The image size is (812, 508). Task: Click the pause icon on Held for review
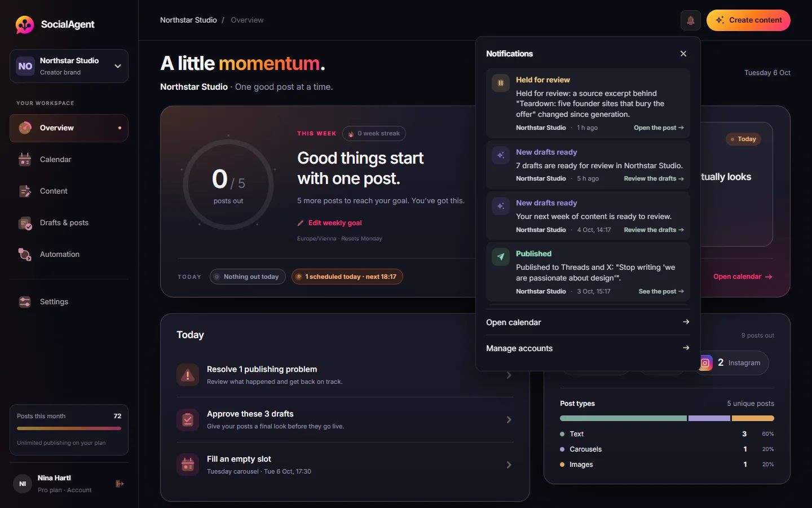point(501,83)
